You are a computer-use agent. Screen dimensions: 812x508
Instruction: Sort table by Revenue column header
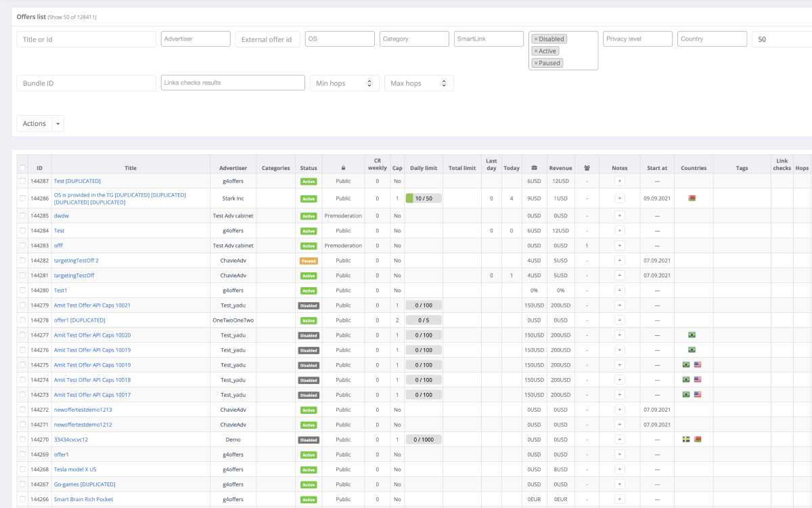pos(560,168)
